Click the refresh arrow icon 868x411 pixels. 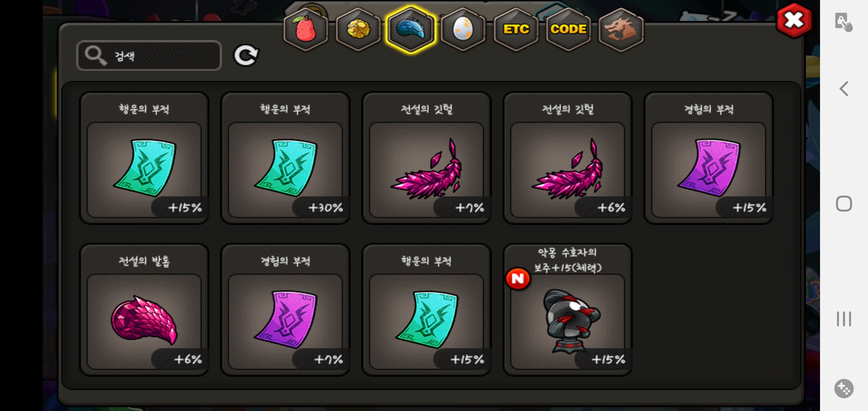click(x=246, y=56)
